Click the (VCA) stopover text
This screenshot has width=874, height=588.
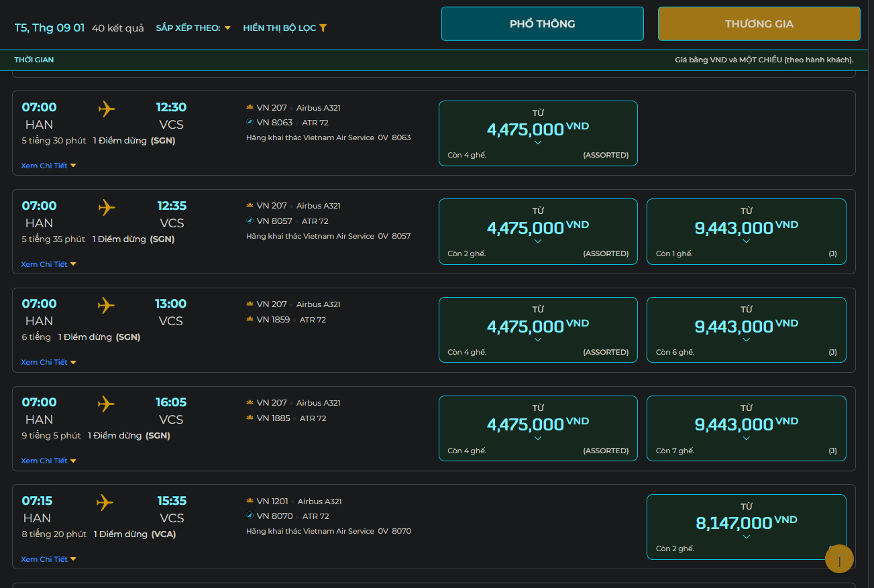[164, 534]
